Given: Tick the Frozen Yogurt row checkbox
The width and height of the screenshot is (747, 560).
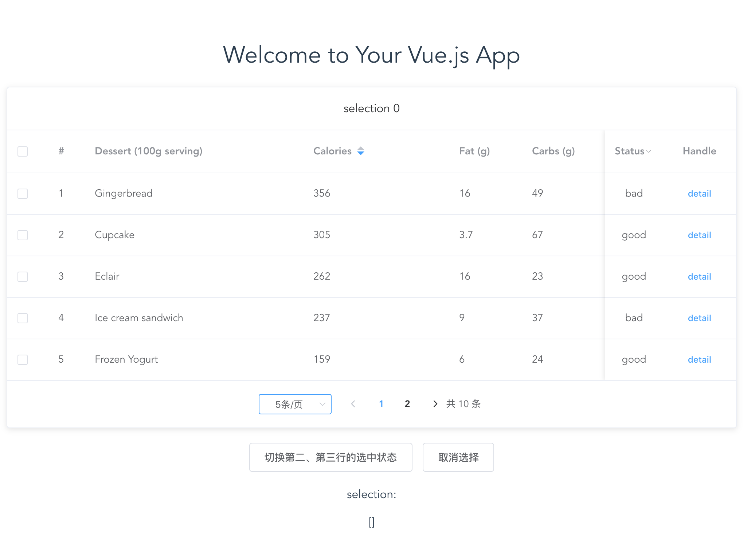Looking at the screenshot, I should pos(23,360).
